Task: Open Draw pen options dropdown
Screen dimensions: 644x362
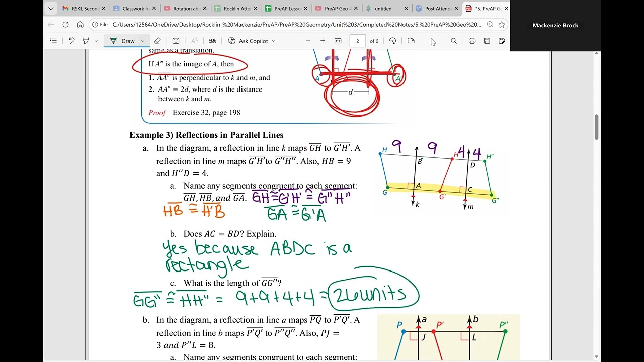Action: [143, 41]
